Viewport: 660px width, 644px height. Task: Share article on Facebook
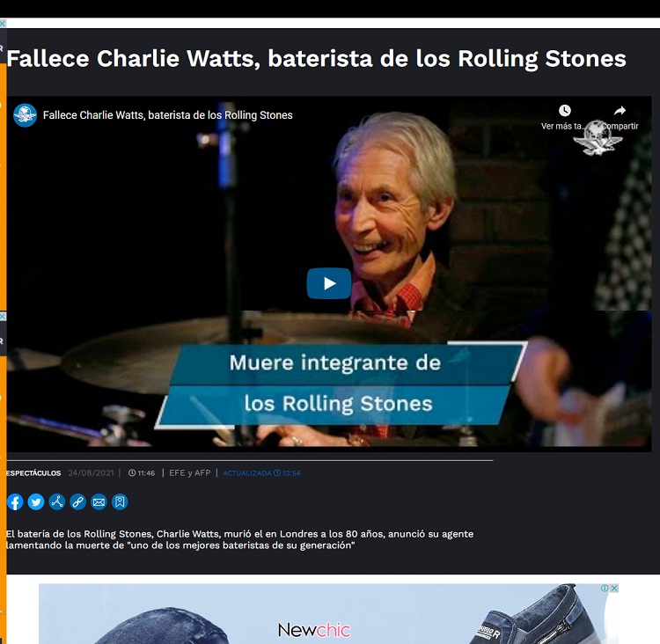(15, 501)
